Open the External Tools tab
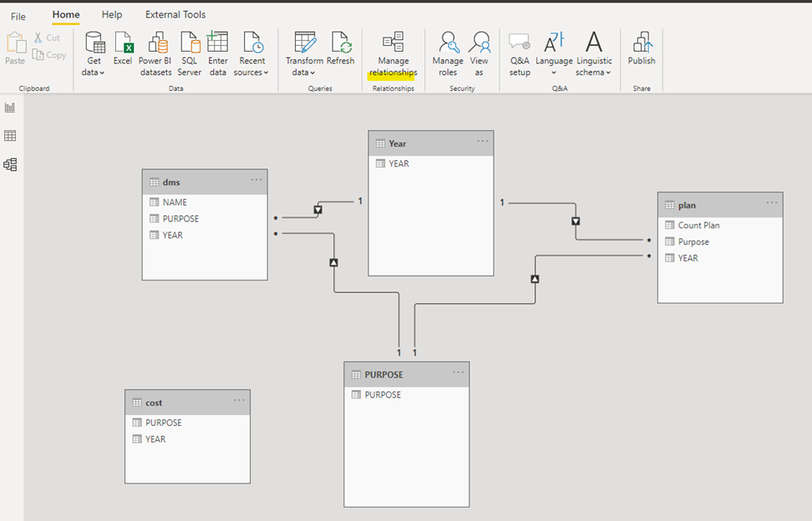The width and height of the screenshot is (812, 521). pos(176,15)
